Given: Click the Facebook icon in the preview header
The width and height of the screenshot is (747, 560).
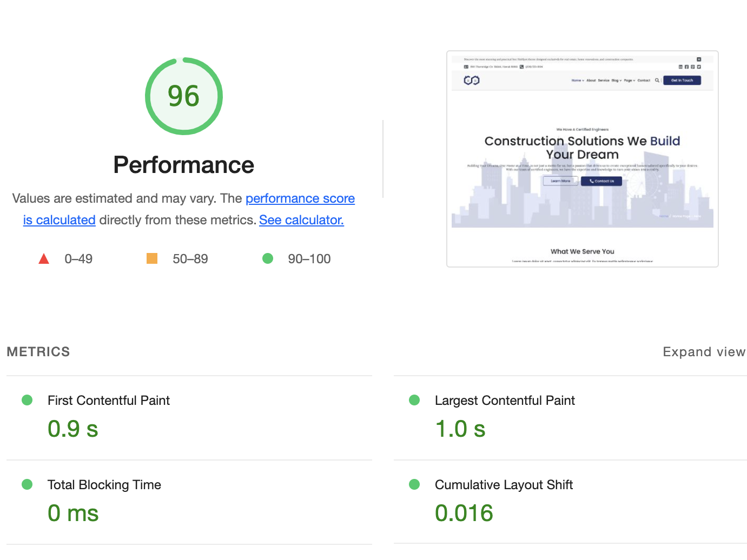Looking at the screenshot, I should [x=686, y=66].
